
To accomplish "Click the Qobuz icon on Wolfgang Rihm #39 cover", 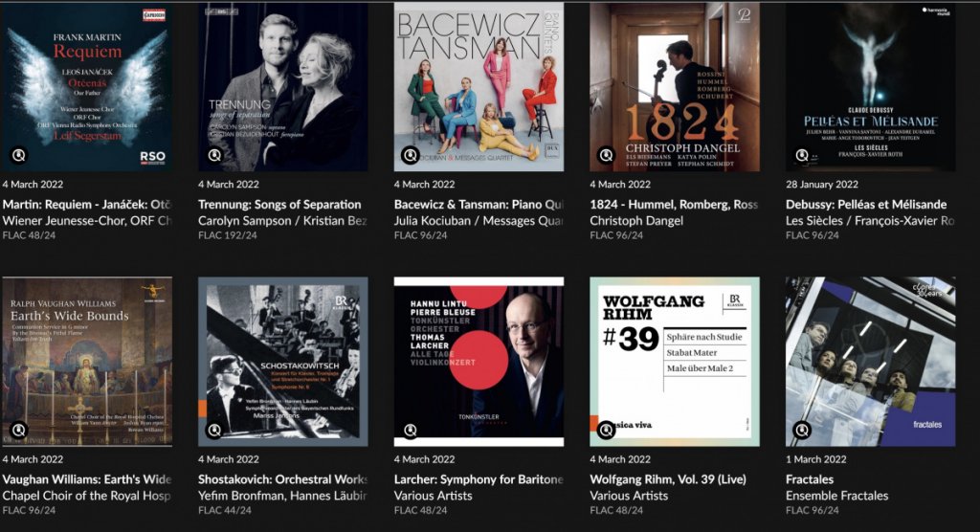I will [606, 431].
